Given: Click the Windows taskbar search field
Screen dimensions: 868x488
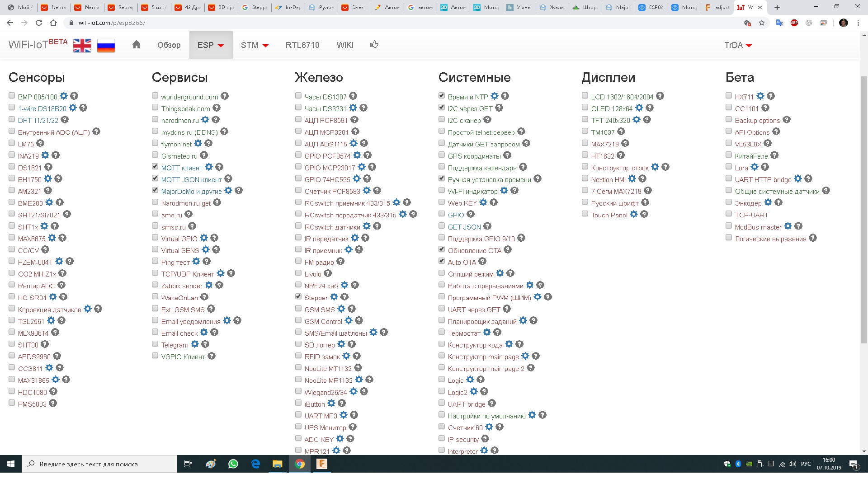Looking at the screenshot, I should [x=99, y=464].
